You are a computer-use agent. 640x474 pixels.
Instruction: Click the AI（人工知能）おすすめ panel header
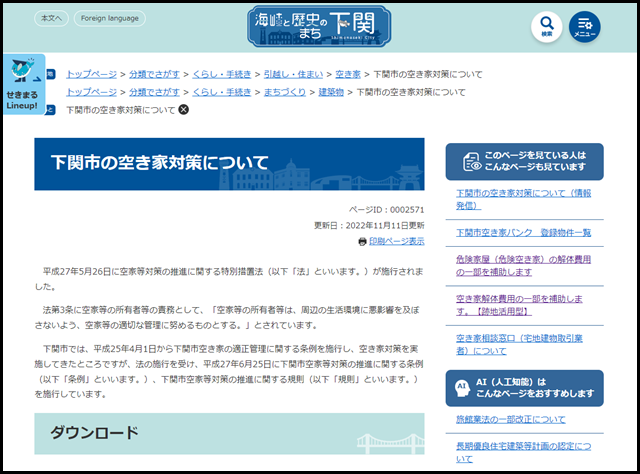(524, 388)
